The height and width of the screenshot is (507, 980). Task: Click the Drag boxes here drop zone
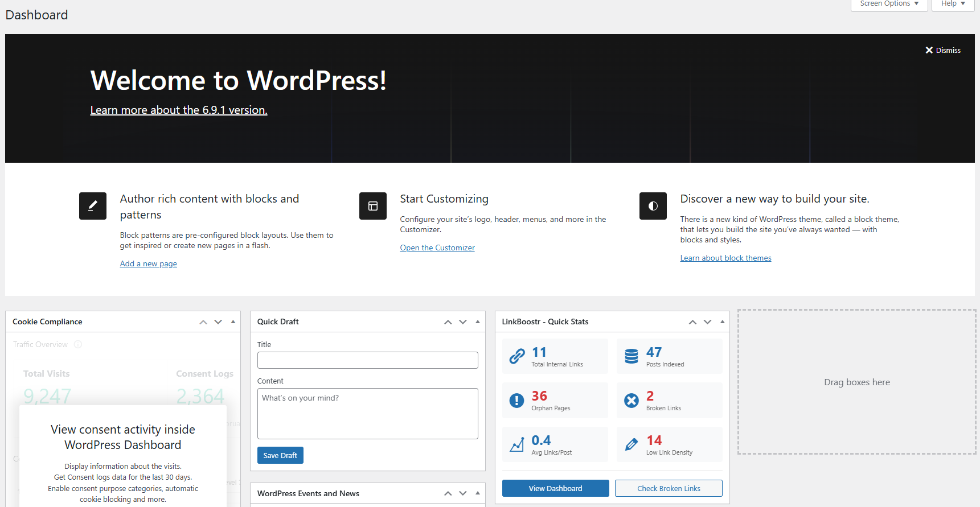[x=857, y=382]
